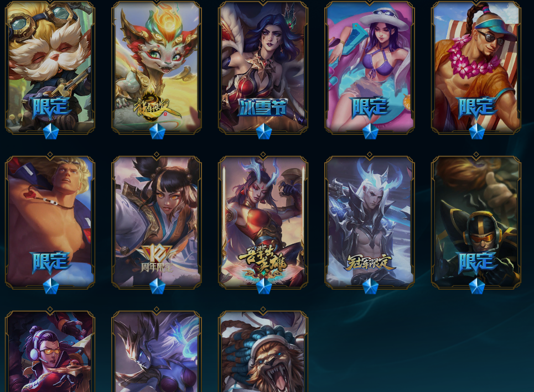Click the gem beneath the pool party Caitlyn card
Viewport: 534px width, 392px height.
[x=370, y=132]
